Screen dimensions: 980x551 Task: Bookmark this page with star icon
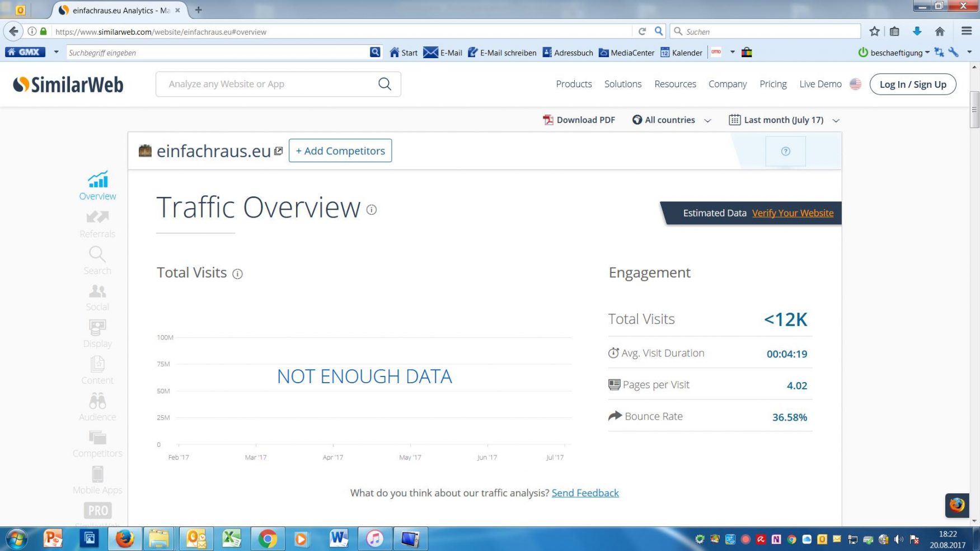point(874,31)
